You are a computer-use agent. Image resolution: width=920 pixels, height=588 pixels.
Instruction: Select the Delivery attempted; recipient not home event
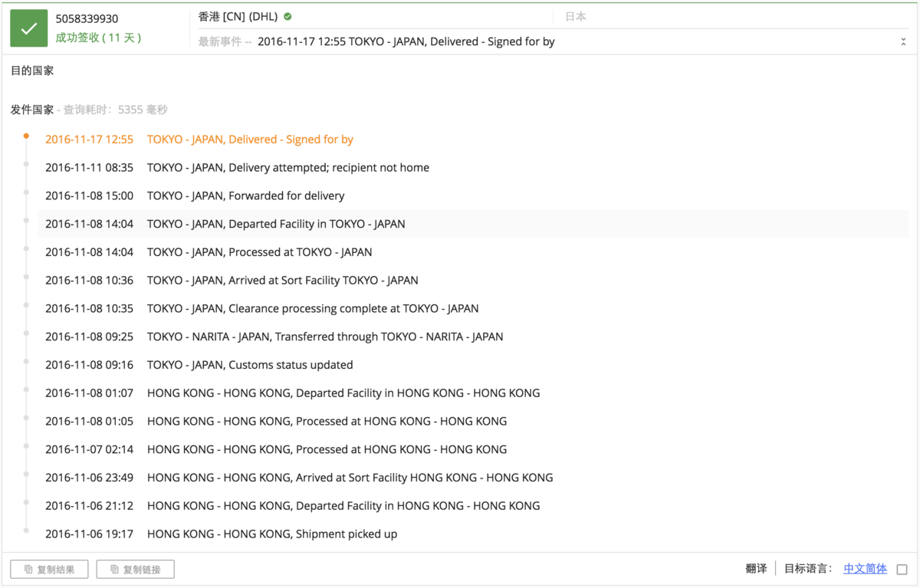click(473, 168)
